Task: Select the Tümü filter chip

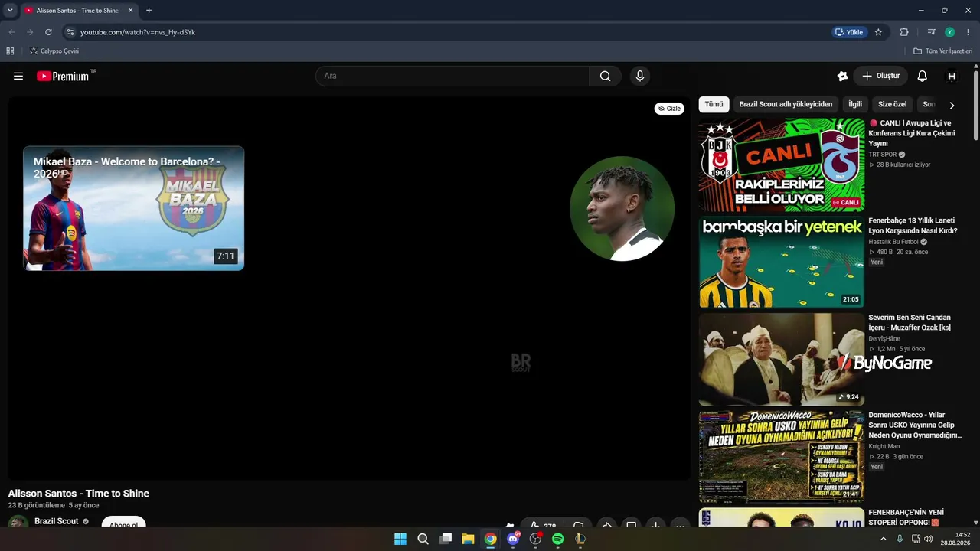Action: [714, 104]
